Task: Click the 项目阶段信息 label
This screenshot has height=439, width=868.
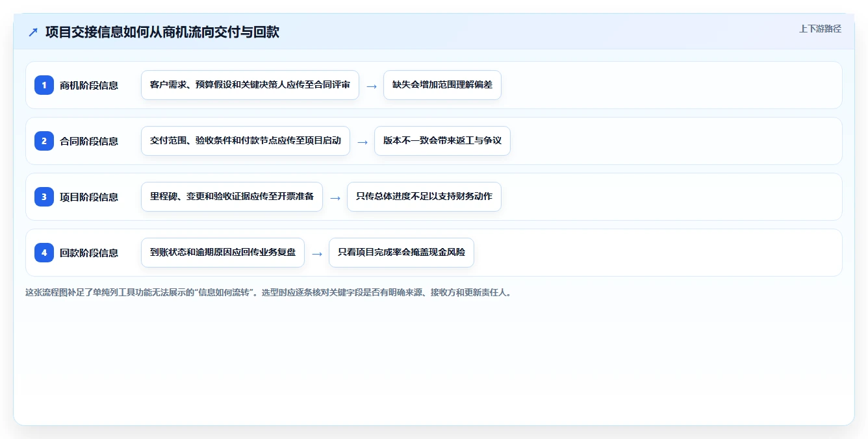Action: pos(89,197)
